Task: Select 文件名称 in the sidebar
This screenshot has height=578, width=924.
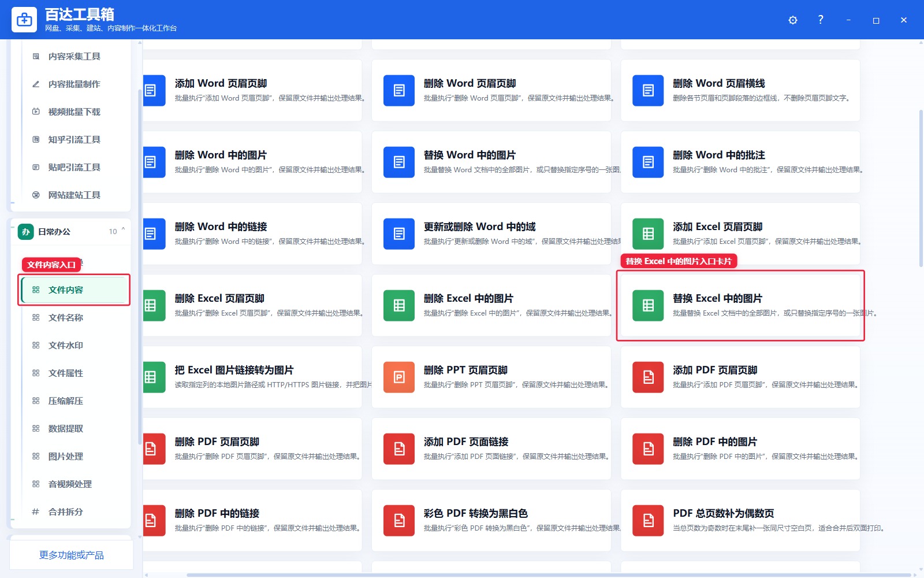Action: (x=74, y=317)
